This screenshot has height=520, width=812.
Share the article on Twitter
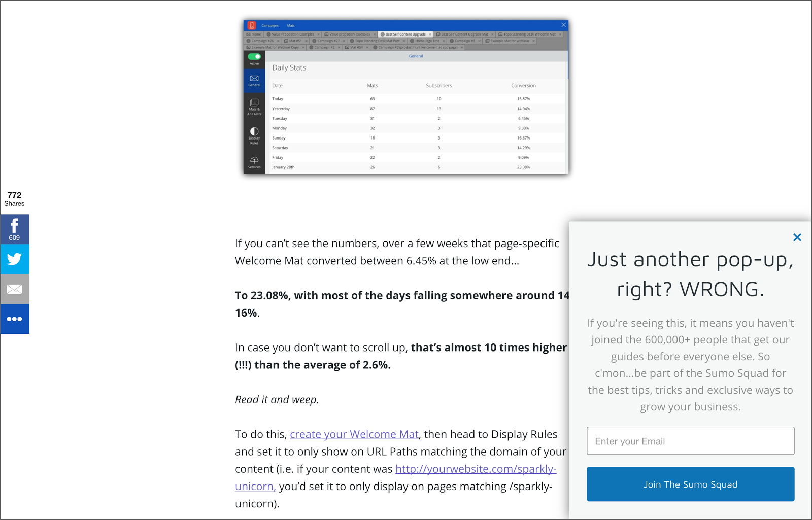pos(15,259)
